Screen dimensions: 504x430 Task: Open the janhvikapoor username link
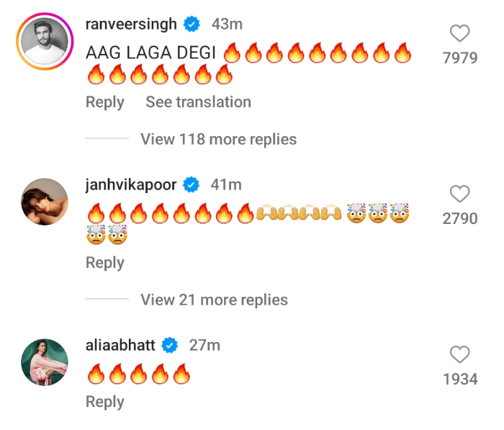131,185
